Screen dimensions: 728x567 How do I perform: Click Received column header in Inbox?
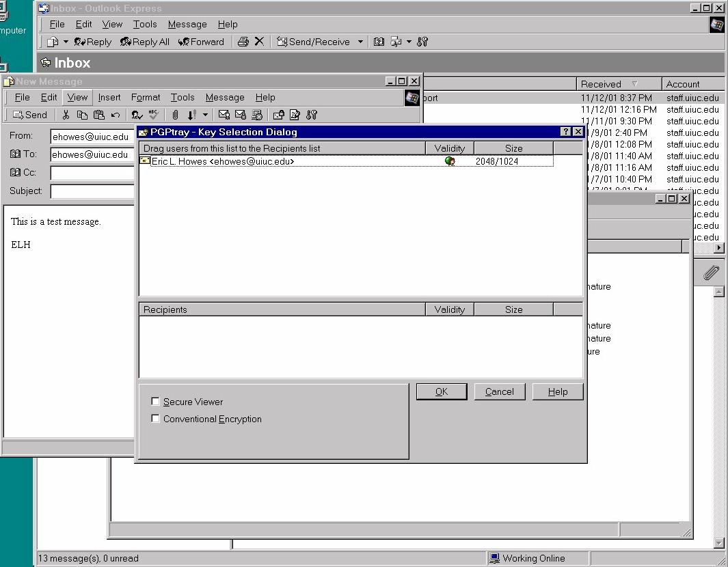[x=619, y=84]
